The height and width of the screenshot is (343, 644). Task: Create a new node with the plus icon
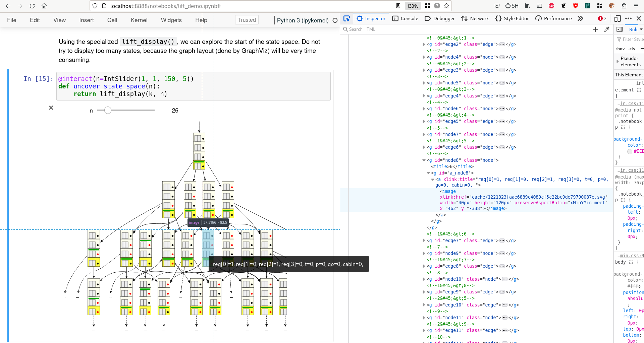pyautogui.click(x=596, y=29)
